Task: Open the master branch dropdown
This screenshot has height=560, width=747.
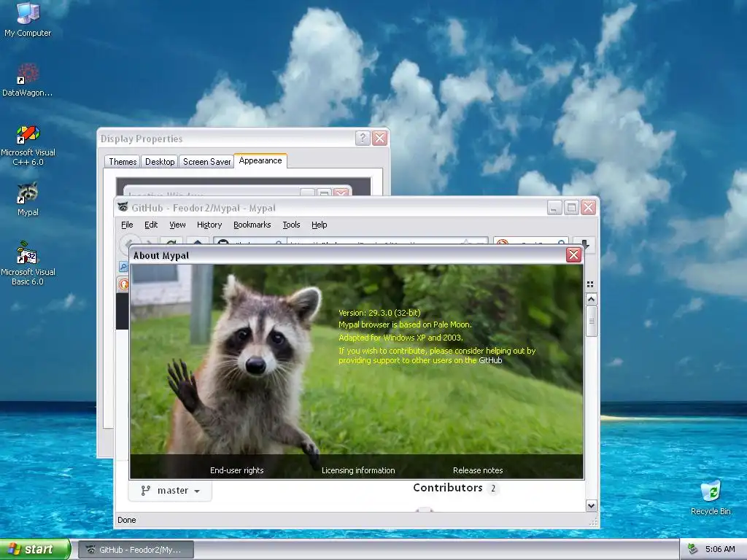Action: pos(170,491)
